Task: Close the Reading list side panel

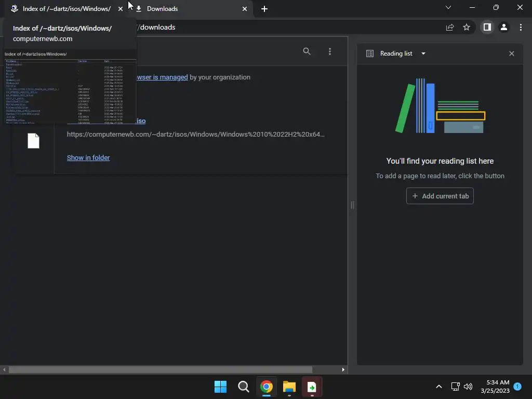Action: tap(512, 54)
